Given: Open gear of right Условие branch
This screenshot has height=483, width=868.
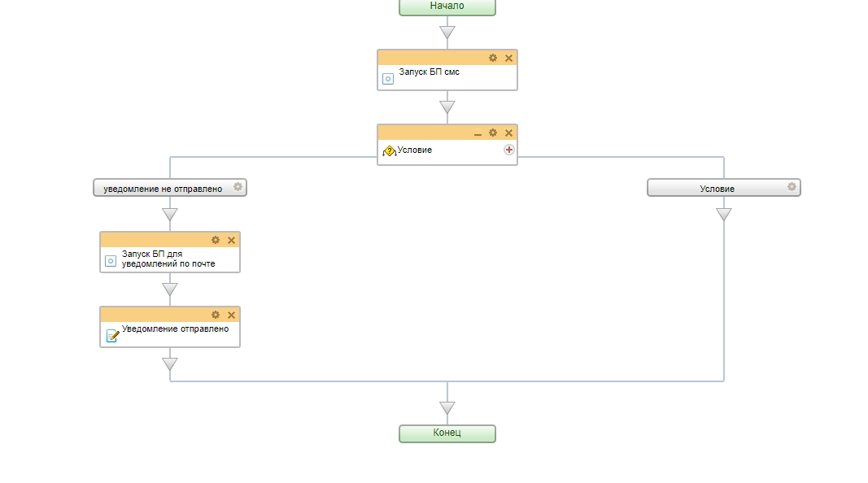Looking at the screenshot, I should click(x=792, y=187).
